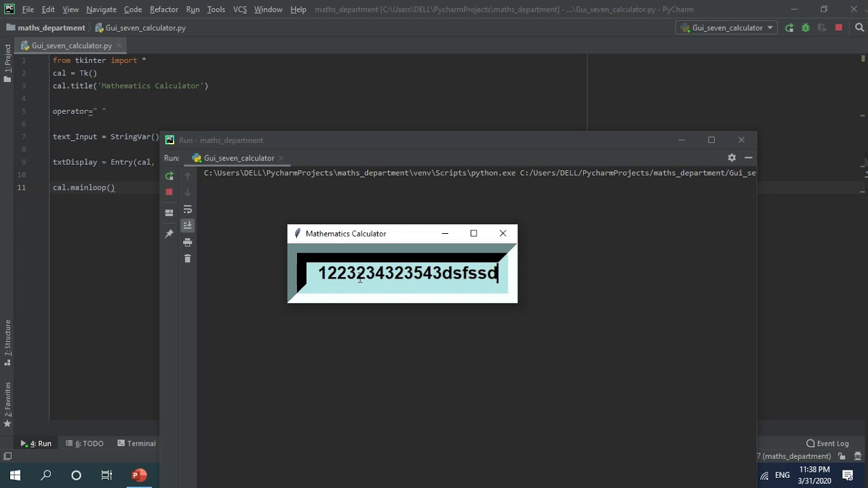Pin the Run tab with pin icon

[x=169, y=234]
